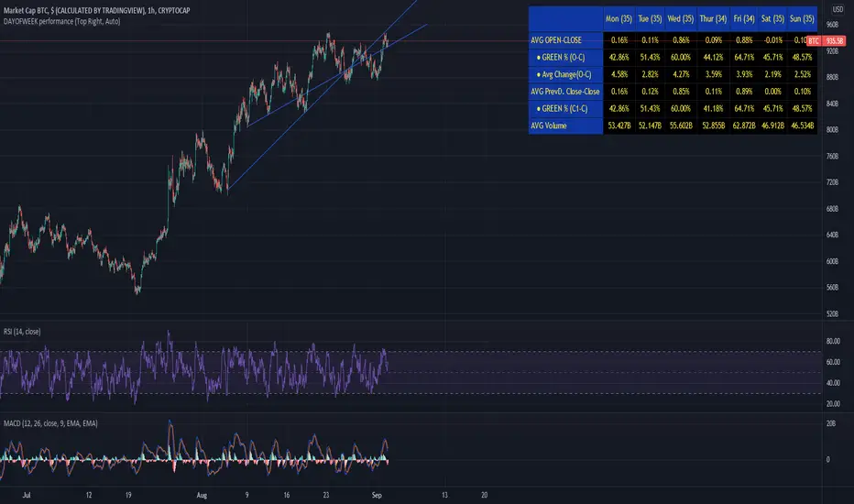Click the 4.27% Wednesday Avg Change cell
Viewport: 854px width, 504px height.
point(681,74)
